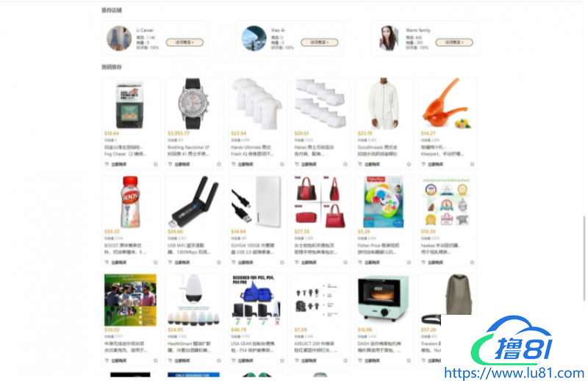
Task: Star the orange lemon squeezer product
Action: 472,164
